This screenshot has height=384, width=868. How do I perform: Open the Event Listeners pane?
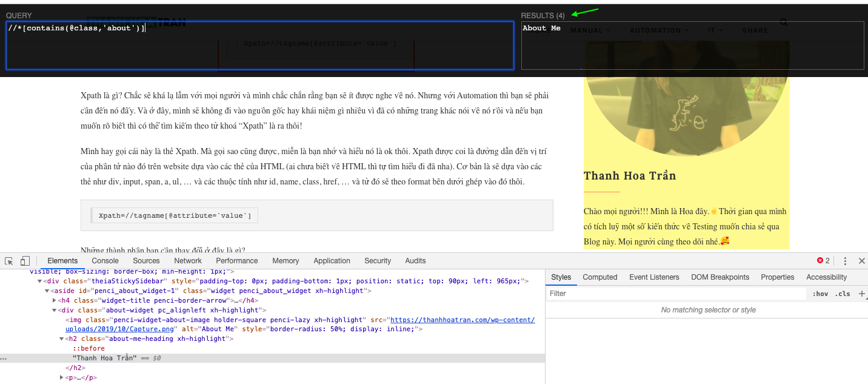[x=654, y=277]
